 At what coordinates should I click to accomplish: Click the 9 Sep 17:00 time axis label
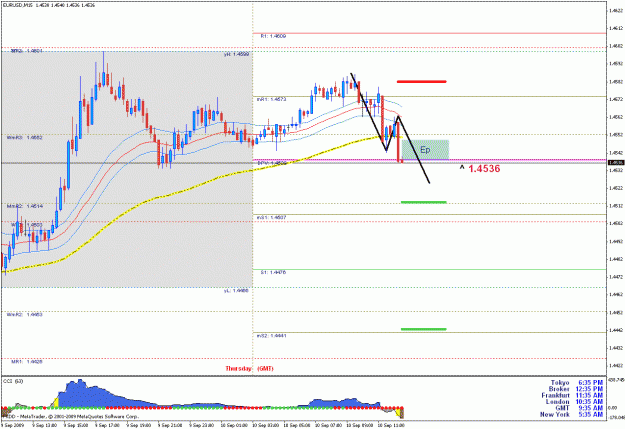pos(108,425)
